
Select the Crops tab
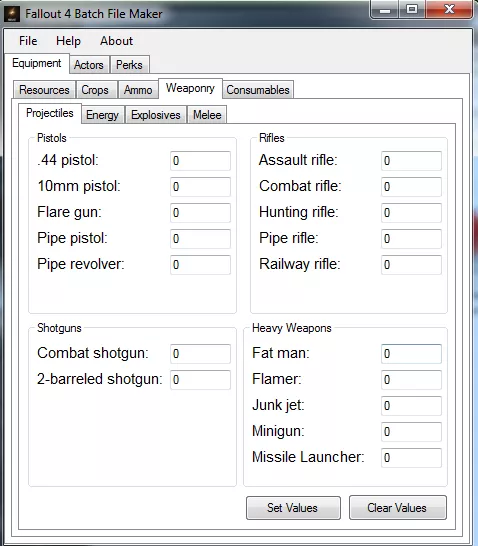point(95,90)
